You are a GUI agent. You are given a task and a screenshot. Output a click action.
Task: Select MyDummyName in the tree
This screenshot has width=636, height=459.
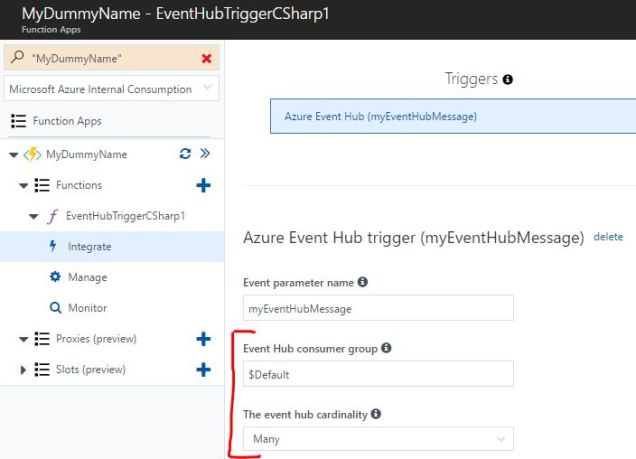coord(86,154)
